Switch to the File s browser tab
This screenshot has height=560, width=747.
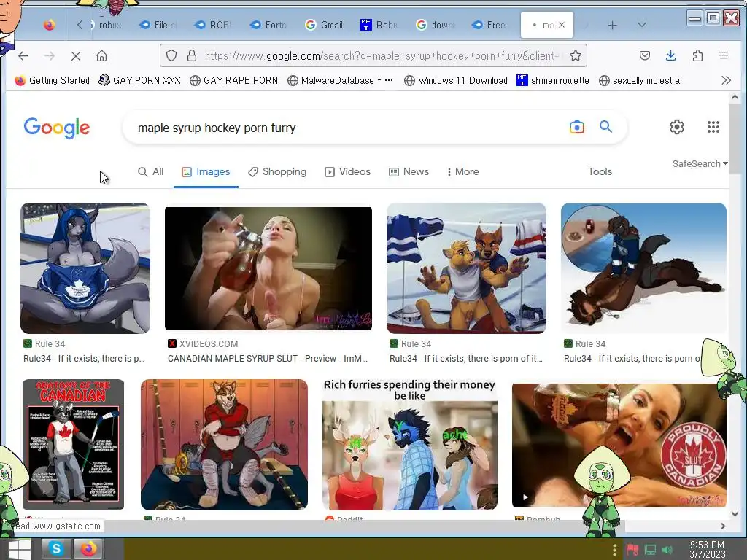(158, 25)
